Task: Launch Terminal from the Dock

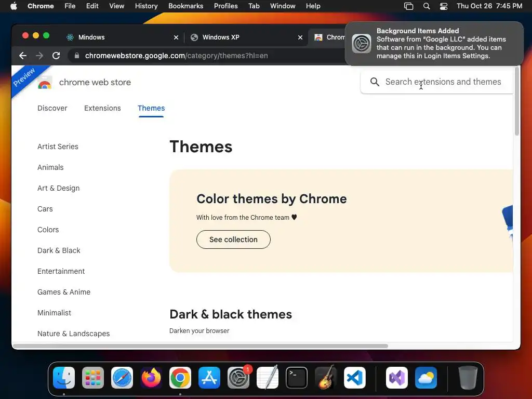Action: (297, 378)
